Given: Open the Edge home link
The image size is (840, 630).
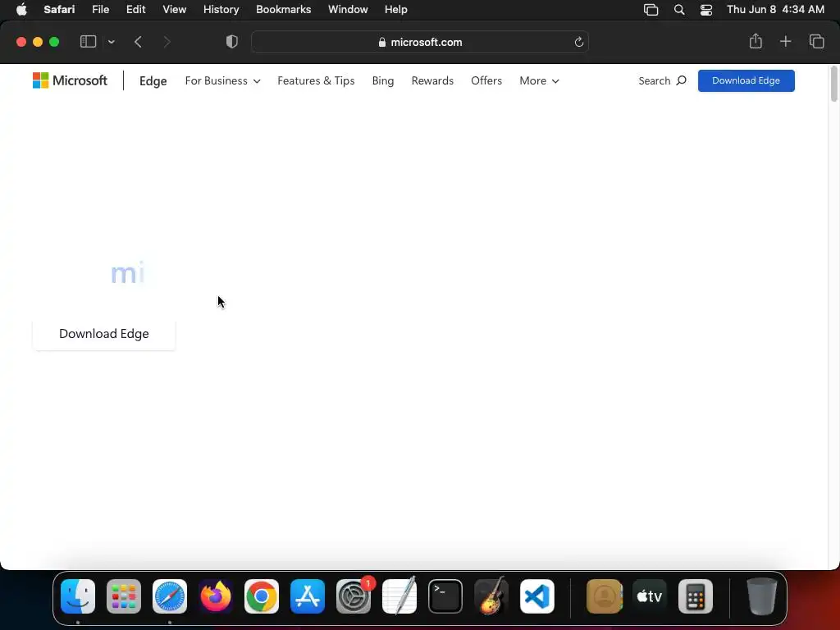Looking at the screenshot, I should [153, 81].
